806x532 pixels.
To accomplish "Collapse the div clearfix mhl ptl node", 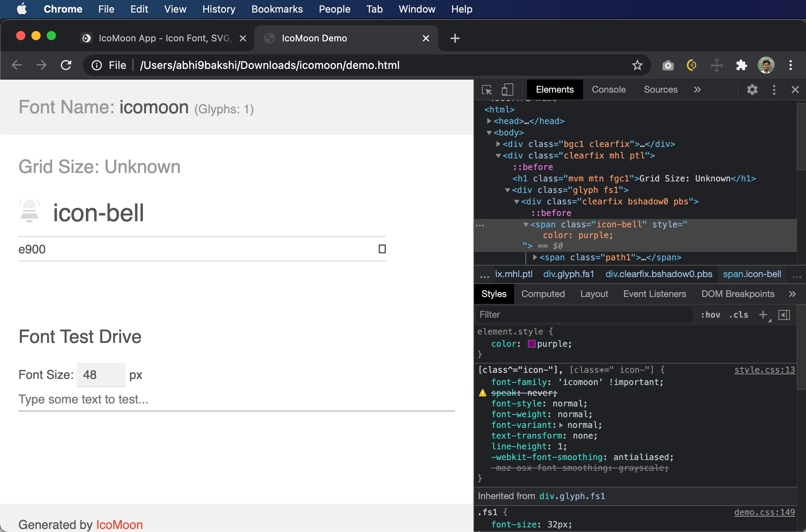I will click(x=498, y=156).
